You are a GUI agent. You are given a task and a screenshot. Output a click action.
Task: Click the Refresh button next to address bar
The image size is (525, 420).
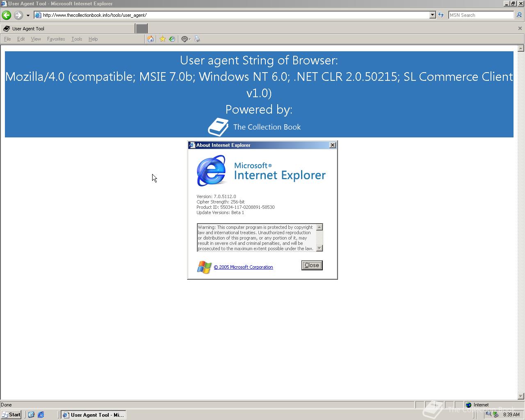point(441,15)
